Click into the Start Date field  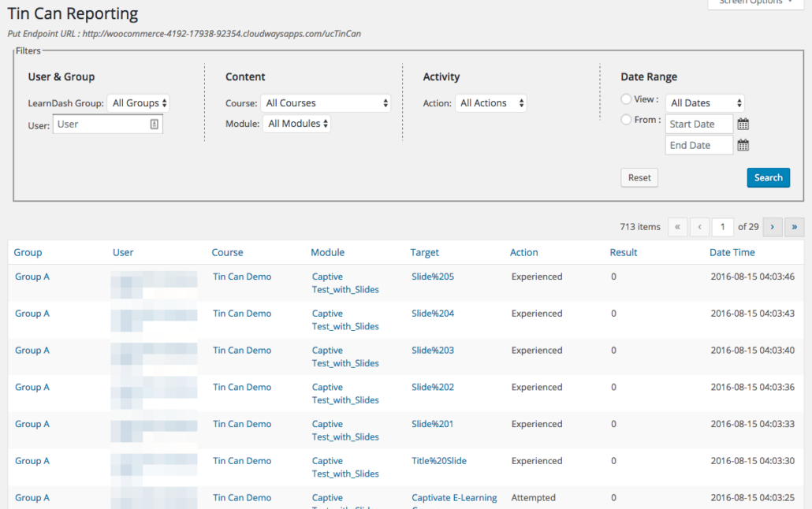tap(698, 124)
